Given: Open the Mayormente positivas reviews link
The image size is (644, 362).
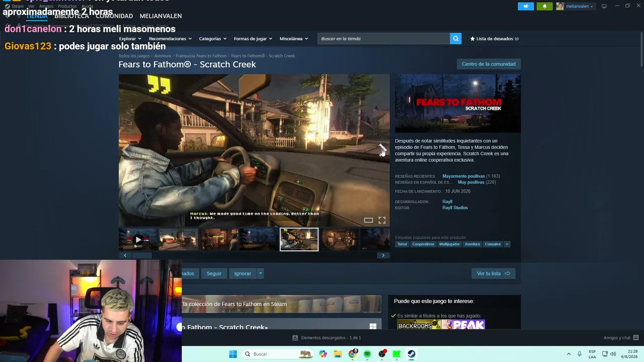Looking at the screenshot, I should (463, 176).
